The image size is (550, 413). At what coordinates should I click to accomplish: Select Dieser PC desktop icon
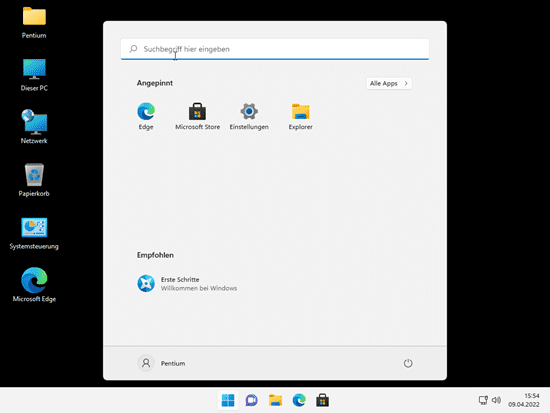tap(34, 75)
